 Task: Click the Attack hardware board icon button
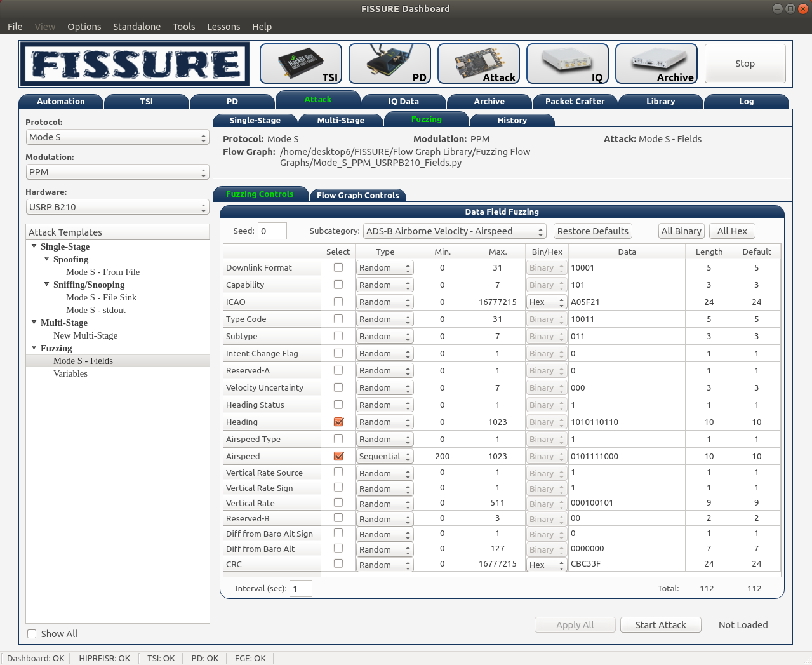click(x=479, y=64)
